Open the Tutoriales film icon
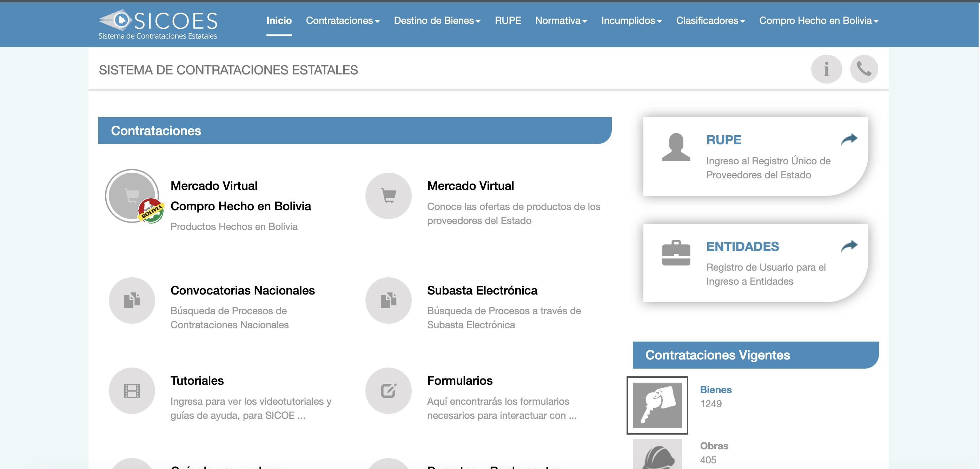Viewport: 980px width, 469px height. pos(132,391)
